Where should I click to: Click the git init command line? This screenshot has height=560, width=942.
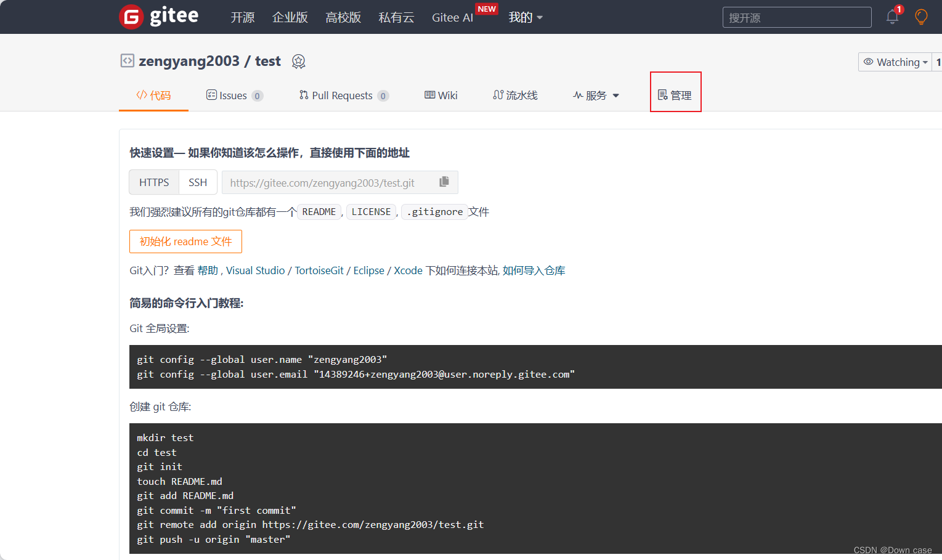click(160, 467)
